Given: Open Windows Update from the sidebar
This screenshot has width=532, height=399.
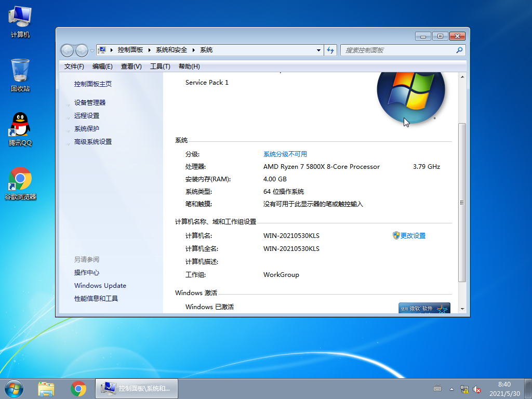Looking at the screenshot, I should click(x=100, y=285).
